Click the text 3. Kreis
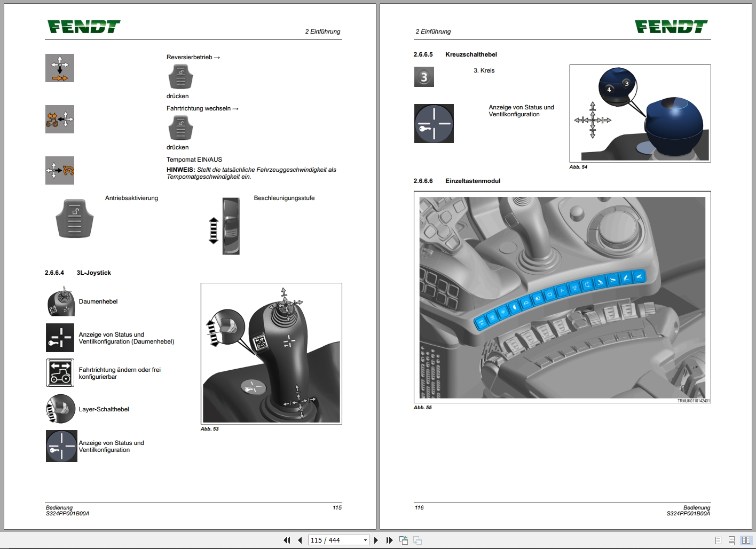Image resolution: width=756 pixels, height=549 pixels. (484, 70)
